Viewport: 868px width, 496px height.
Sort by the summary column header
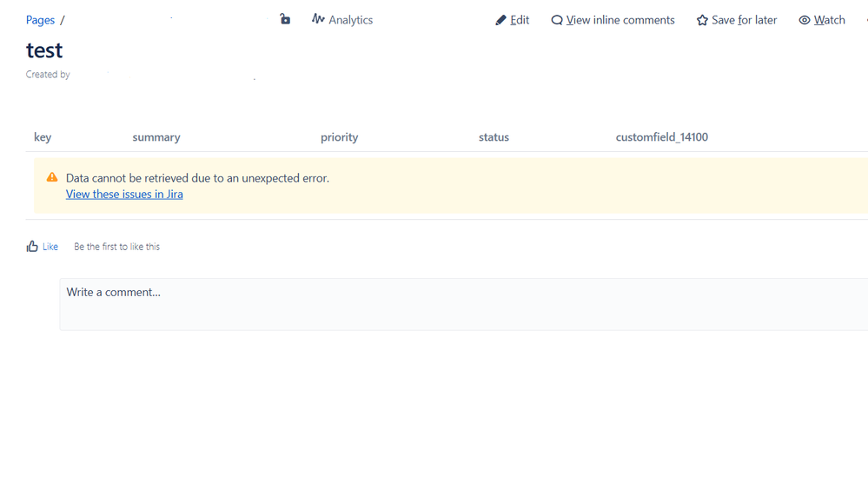click(x=156, y=137)
